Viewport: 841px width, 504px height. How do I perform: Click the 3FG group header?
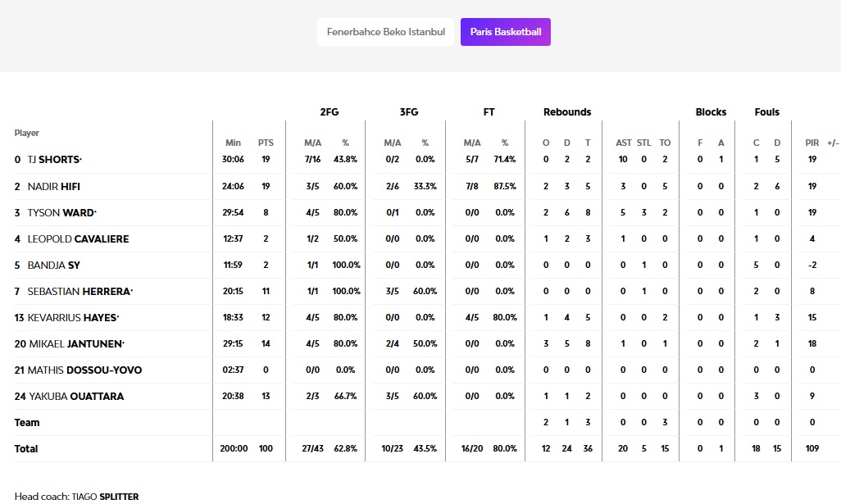click(408, 111)
